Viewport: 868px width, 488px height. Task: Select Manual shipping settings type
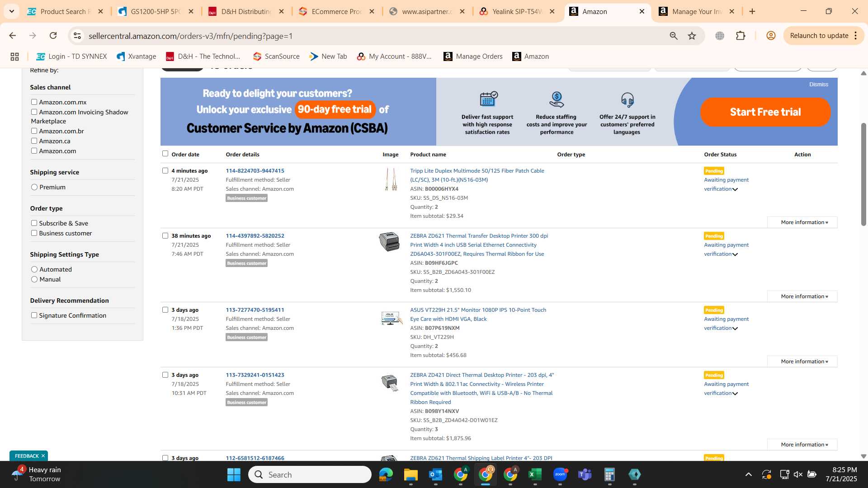click(x=34, y=279)
